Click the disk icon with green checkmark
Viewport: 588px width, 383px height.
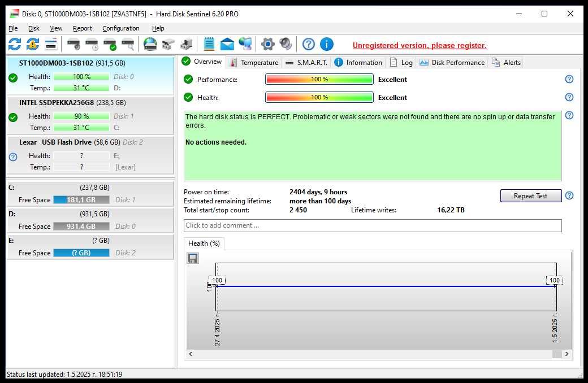pyautogui.click(x=110, y=44)
